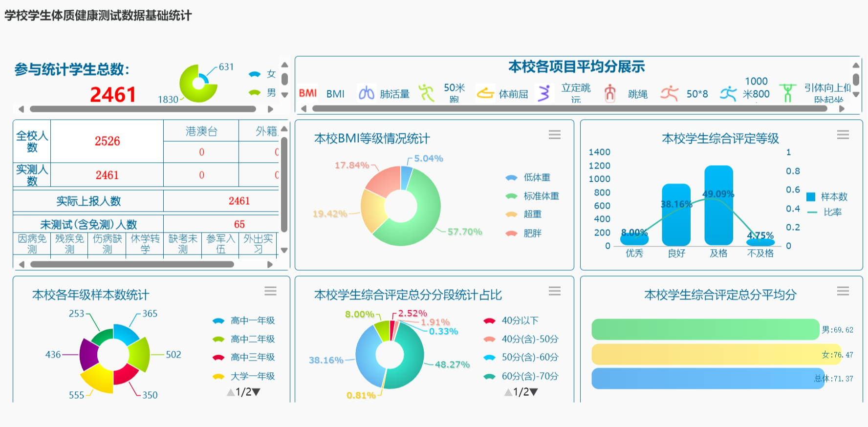Click the 男 average score green bar
This screenshot has width=868, height=427.
(x=704, y=329)
